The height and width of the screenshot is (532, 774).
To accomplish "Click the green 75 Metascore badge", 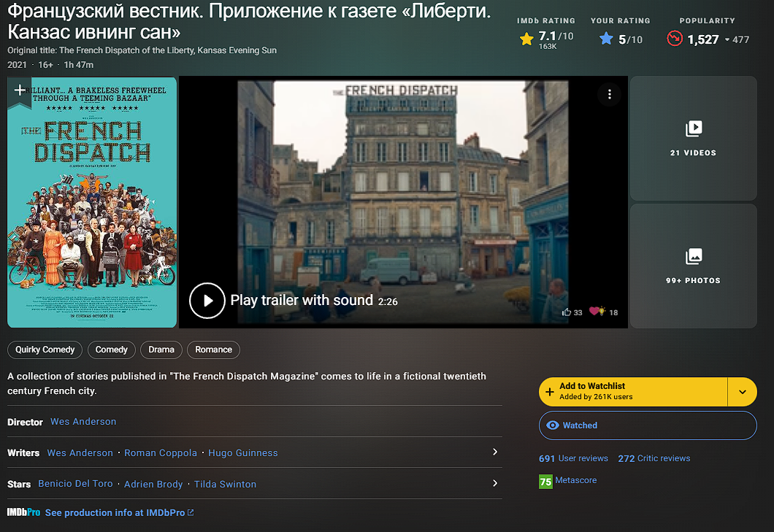I will [545, 481].
